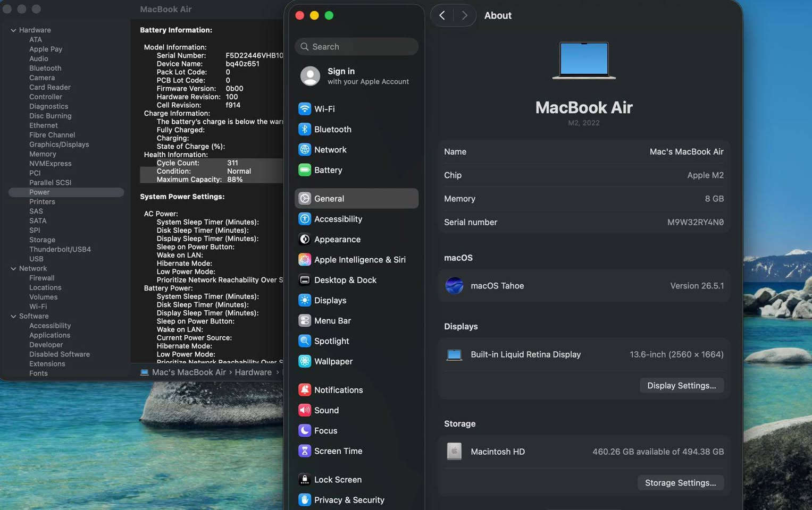Select Memory in System Information sidebar
Image resolution: width=812 pixels, height=510 pixels.
point(43,154)
